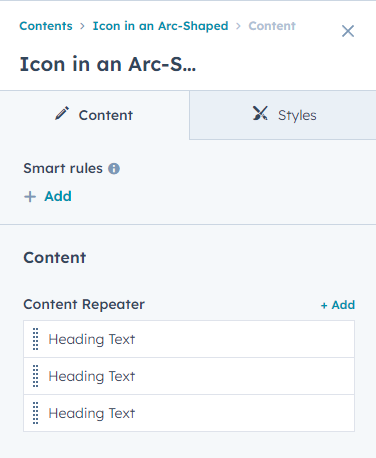This screenshot has height=458, width=376.
Task: Close the module editor panel
Action: [348, 31]
